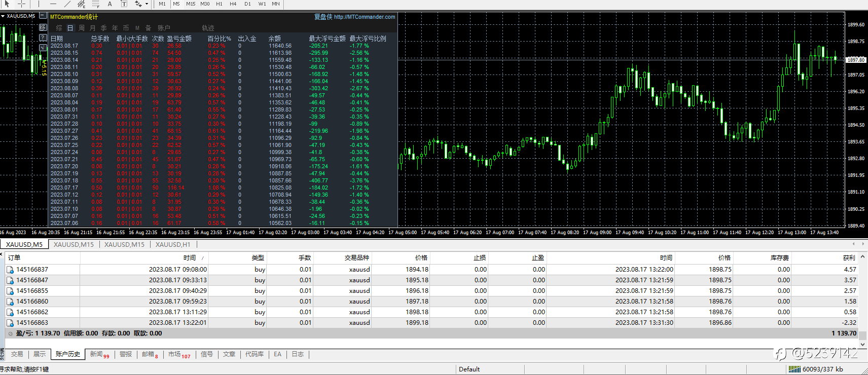The width and height of the screenshot is (868, 375).
Task: Switch chart to H4 timeframe
Action: point(233,4)
